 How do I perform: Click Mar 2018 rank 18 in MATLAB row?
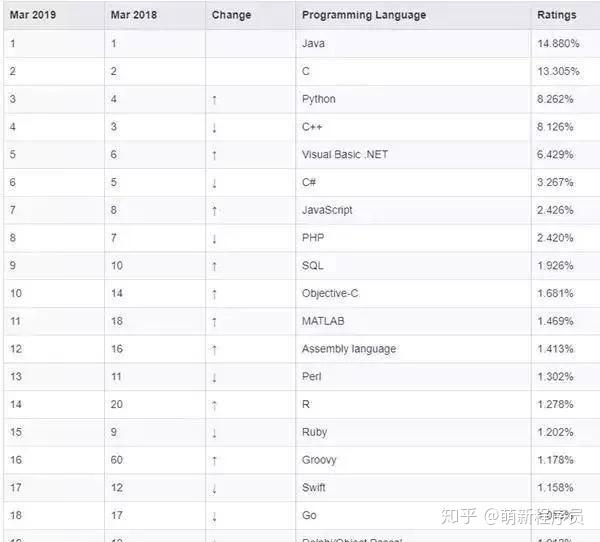[x=117, y=321]
